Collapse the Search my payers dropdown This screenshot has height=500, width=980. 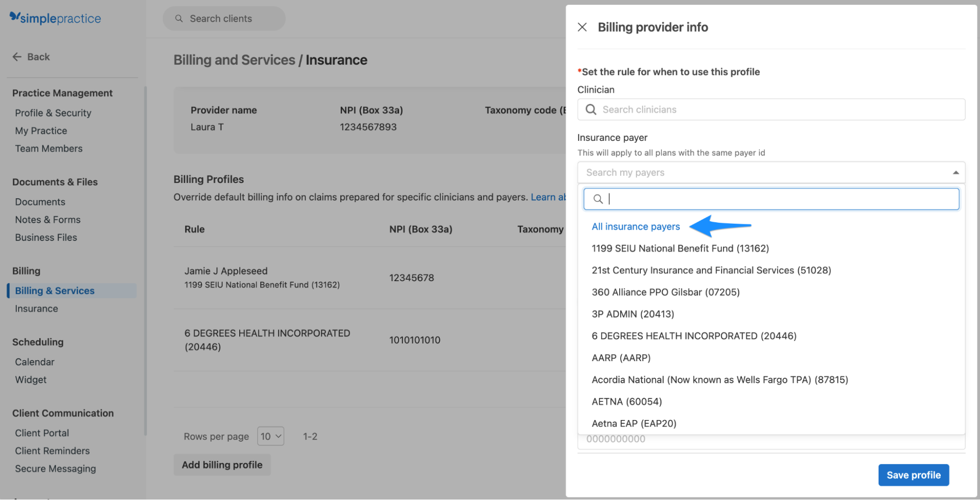pyautogui.click(x=955, y=172)
